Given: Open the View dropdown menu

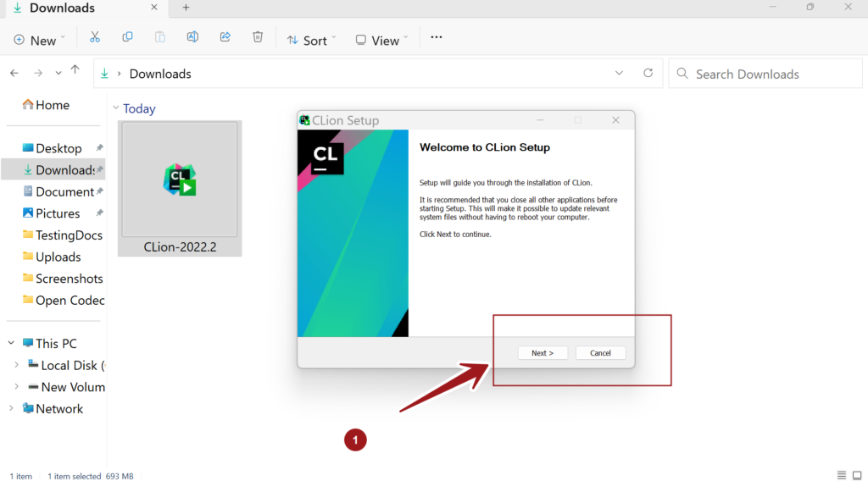Looking at the screenshot, I should [381, 40].
